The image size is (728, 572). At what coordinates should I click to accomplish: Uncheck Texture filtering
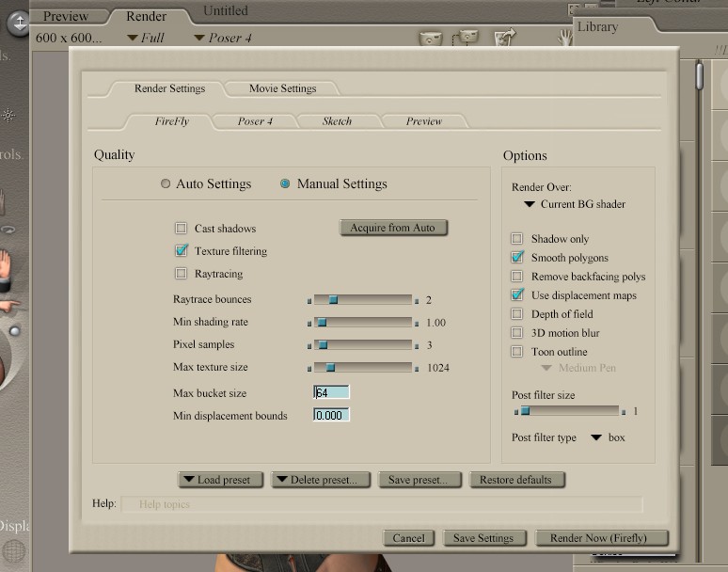[182, 250]
